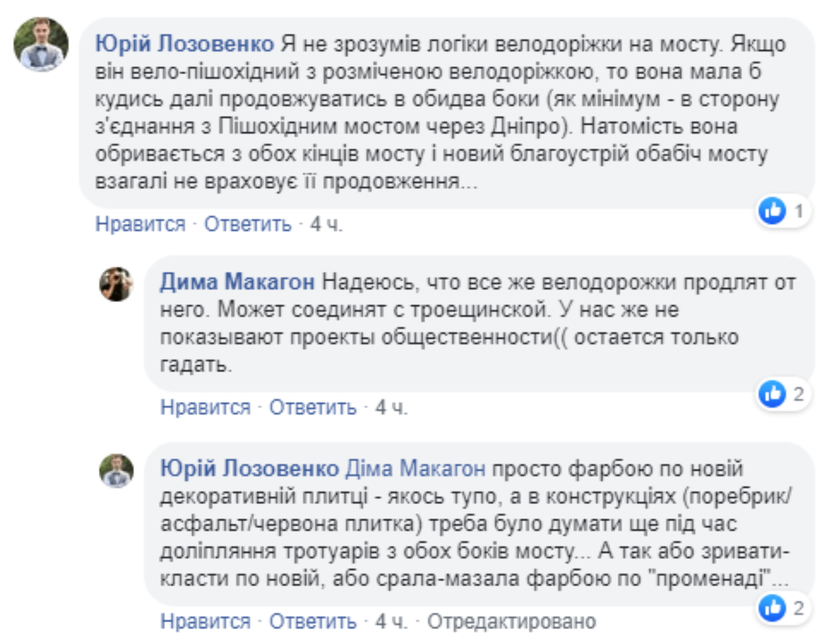This screenshot has height=644, width=834.
Task: Open the 4 ч. timestamp under Дима Макагон's comment
Action: (x=391, y=407)
